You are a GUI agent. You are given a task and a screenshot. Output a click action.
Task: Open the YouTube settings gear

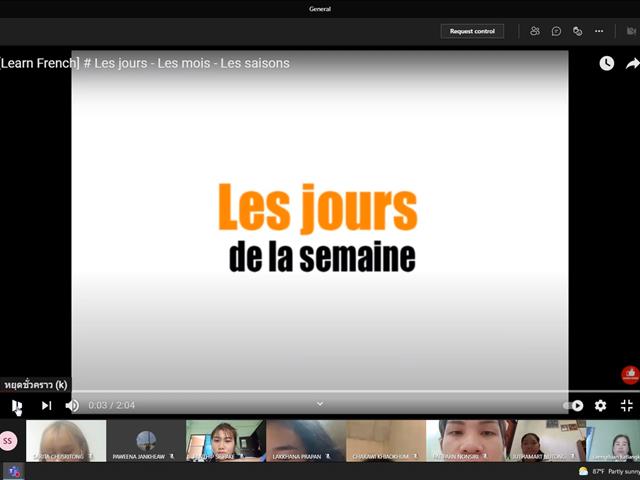coord(600,405)
